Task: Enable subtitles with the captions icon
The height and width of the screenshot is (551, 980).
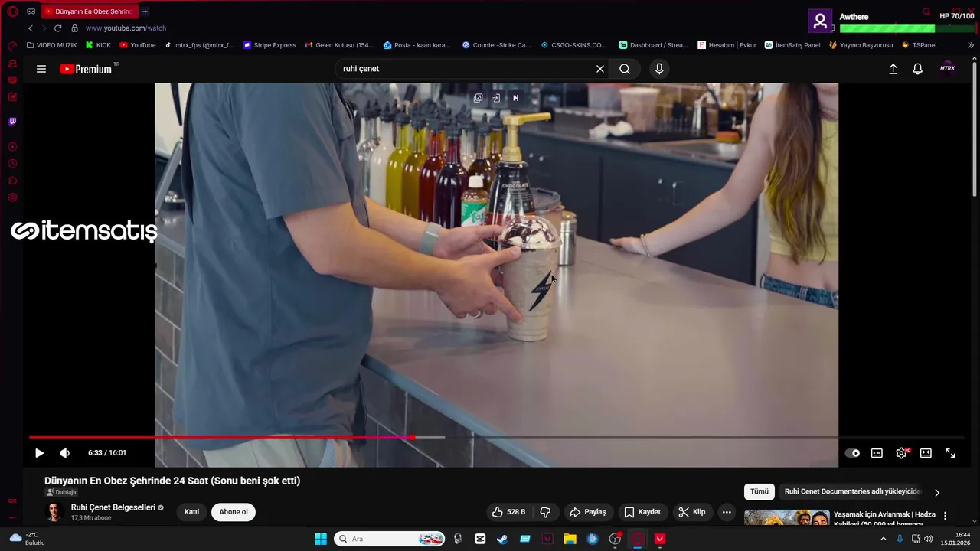Action: (x=877, y=453)
